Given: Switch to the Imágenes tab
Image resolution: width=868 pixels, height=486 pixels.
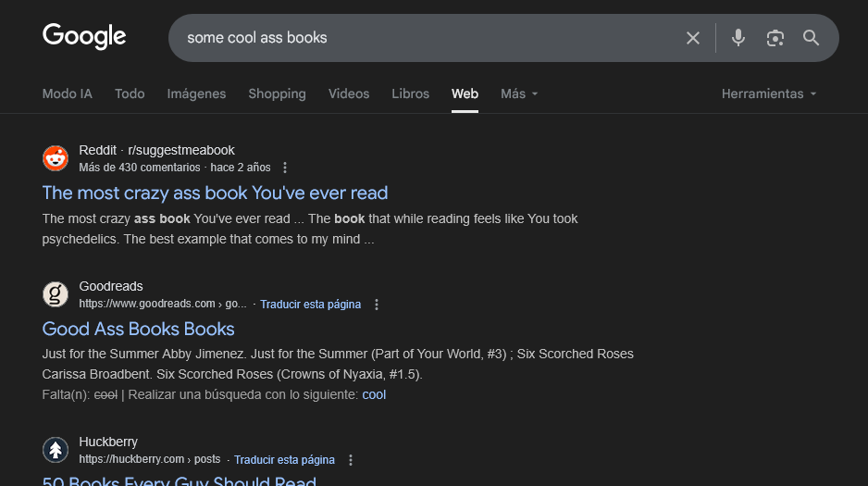Looking at the screenshot, I should click(x=196, y=93).
